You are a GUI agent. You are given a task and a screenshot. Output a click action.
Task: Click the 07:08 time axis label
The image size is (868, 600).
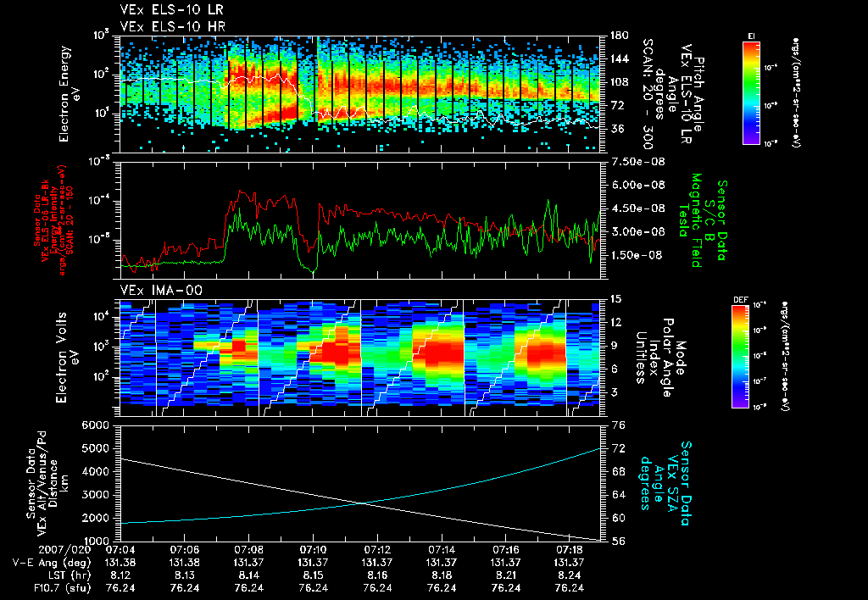tap(248, 551)
